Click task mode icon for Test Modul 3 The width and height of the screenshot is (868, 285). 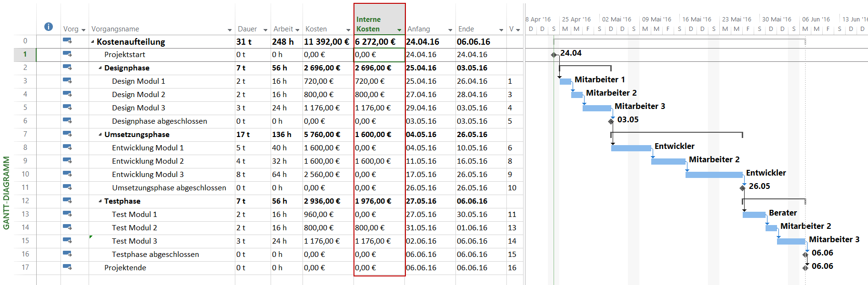point(67,241)
